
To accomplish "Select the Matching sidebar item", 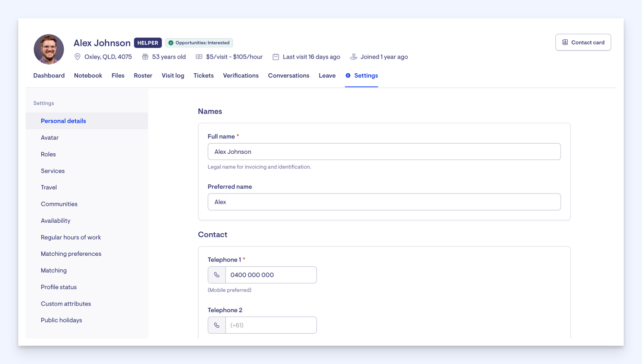I will point(87,270).
